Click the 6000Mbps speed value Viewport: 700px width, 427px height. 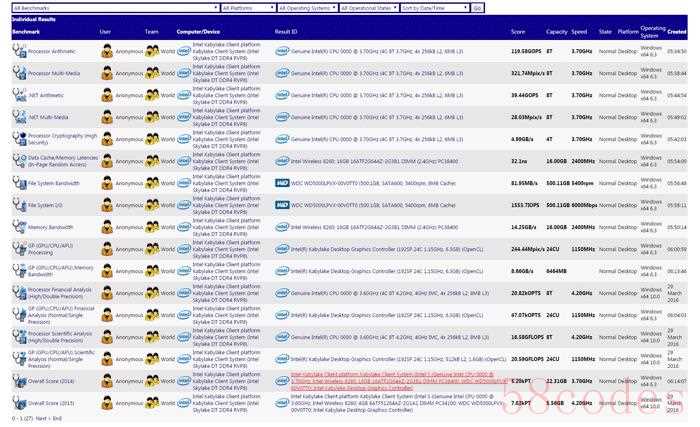click(x=584, y=205)
